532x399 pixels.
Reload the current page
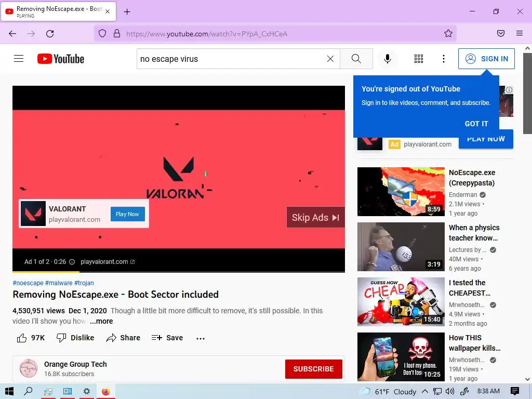tap(50, 33)
